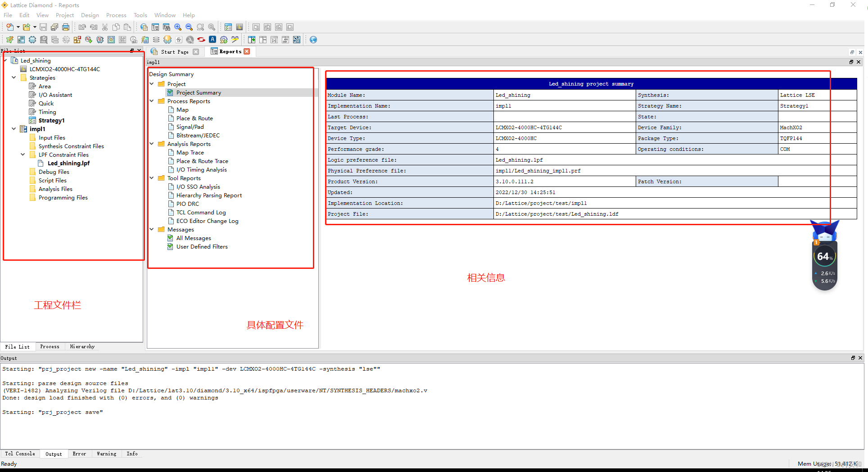Click the Redo arrow icon
The image size is (868, 472).
coord(94,27)
